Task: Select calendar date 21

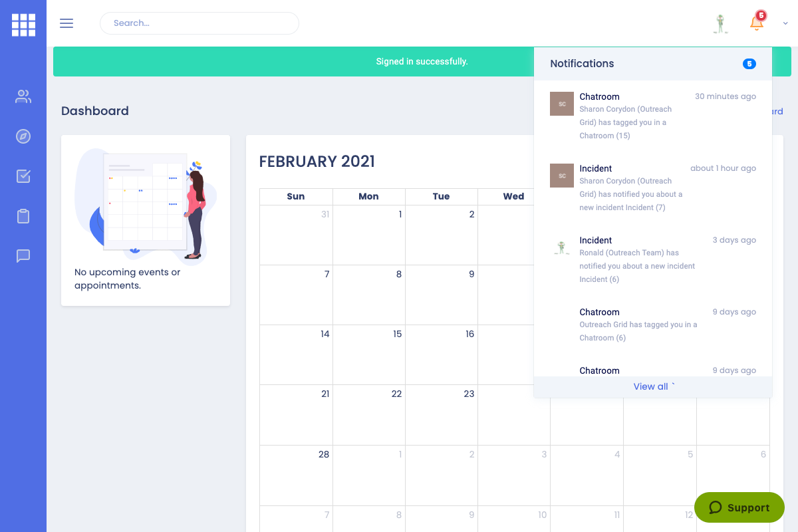Action: click(296, 415)
